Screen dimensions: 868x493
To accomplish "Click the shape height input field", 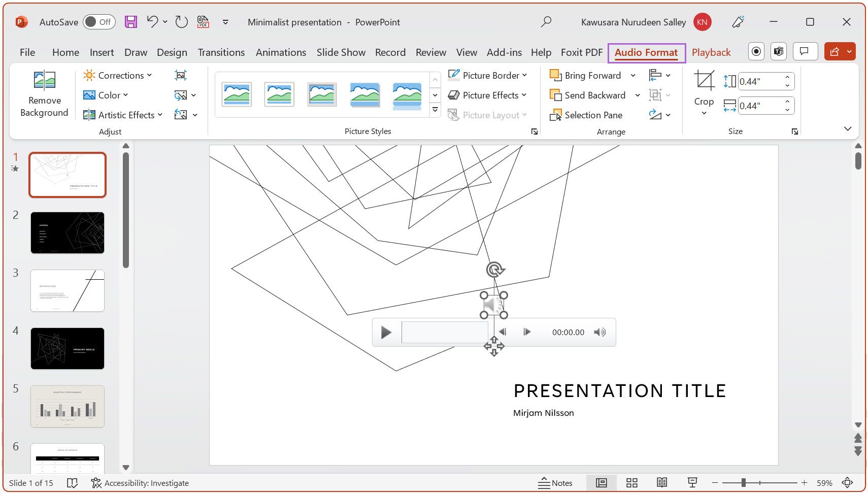I will click(760, 81).
